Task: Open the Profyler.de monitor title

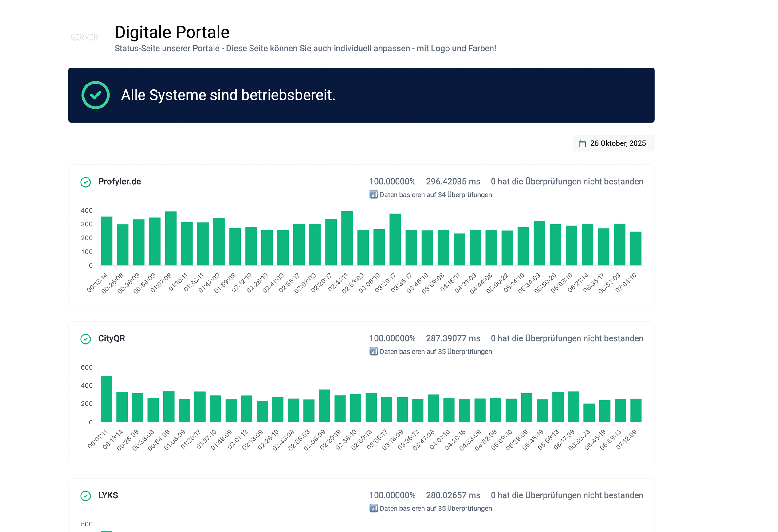Action: pyautogui.click(x=119, y=181)
